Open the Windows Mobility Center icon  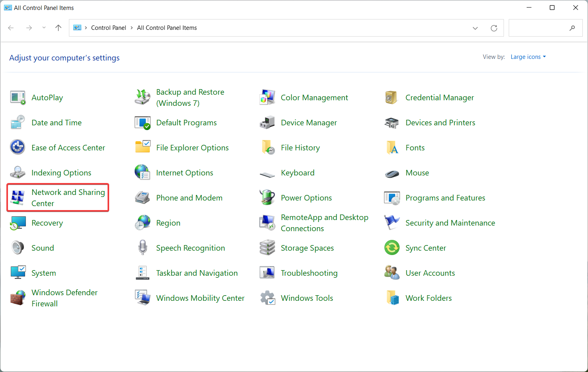pyautogui.click(x=142, y=298)
